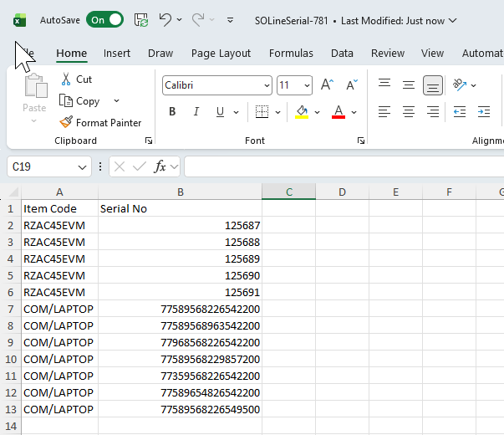Expand the font size dropdown showing 11
The image size is (504, 435).
click(307, 85)
